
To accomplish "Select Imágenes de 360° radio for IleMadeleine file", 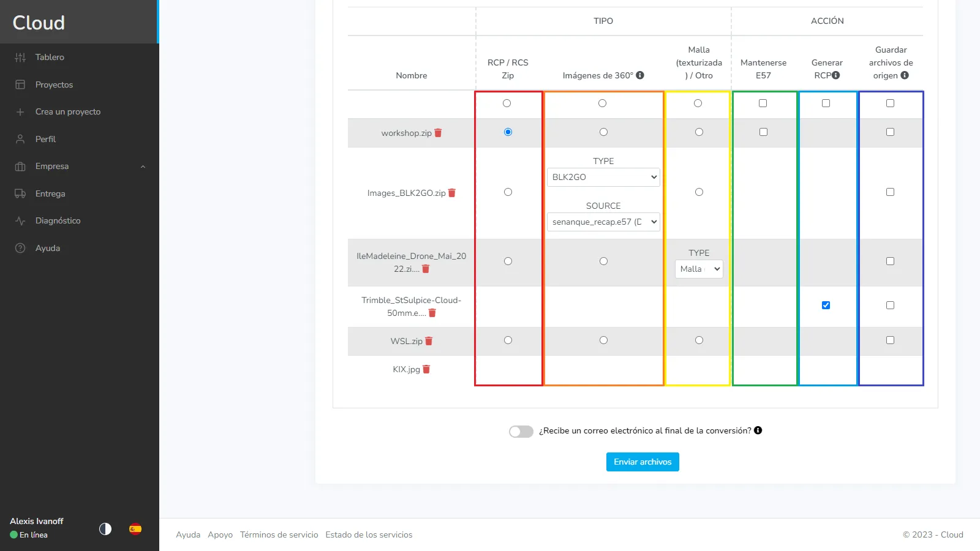I will tap(603, 261).
